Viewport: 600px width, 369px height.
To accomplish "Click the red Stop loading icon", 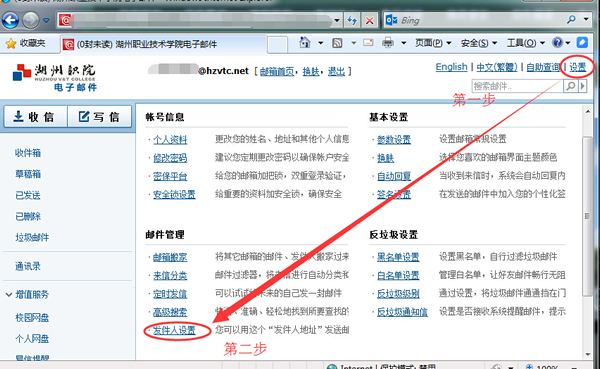I will click(x=369, y=20).
